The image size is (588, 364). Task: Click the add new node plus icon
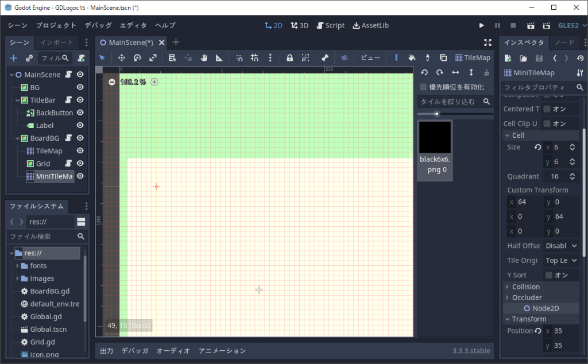tap(14, 58)
